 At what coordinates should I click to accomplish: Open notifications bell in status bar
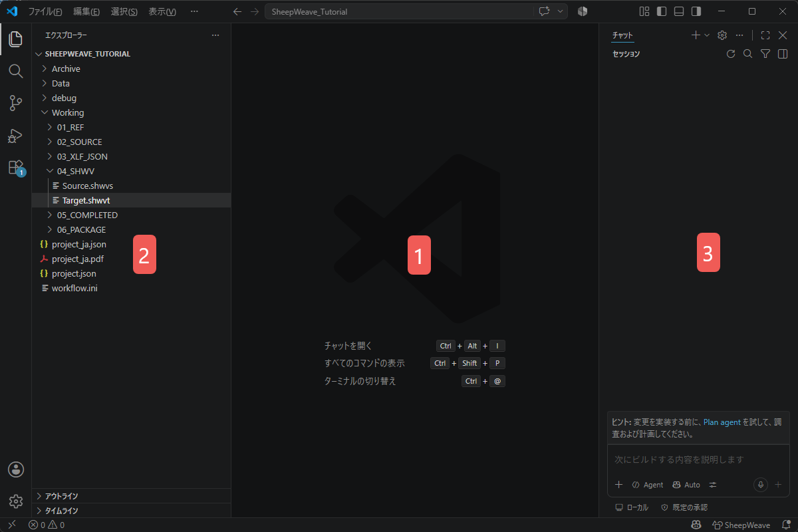coord(786,525)
